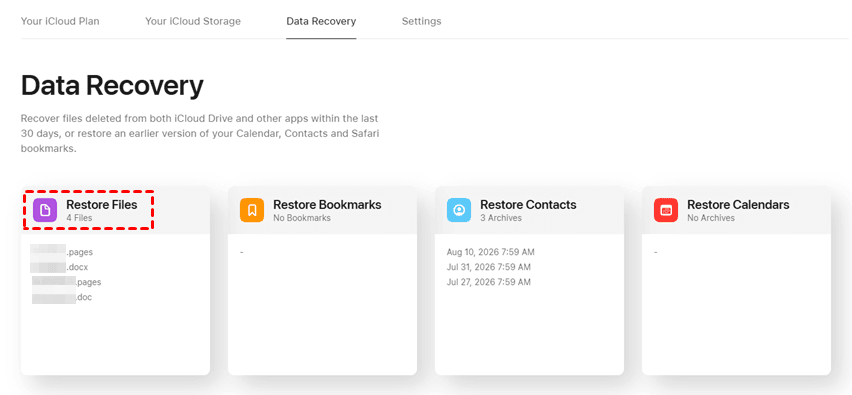Open the Restore Files heading
This screenshot has height=395, width=852.
tap(102, 205)
